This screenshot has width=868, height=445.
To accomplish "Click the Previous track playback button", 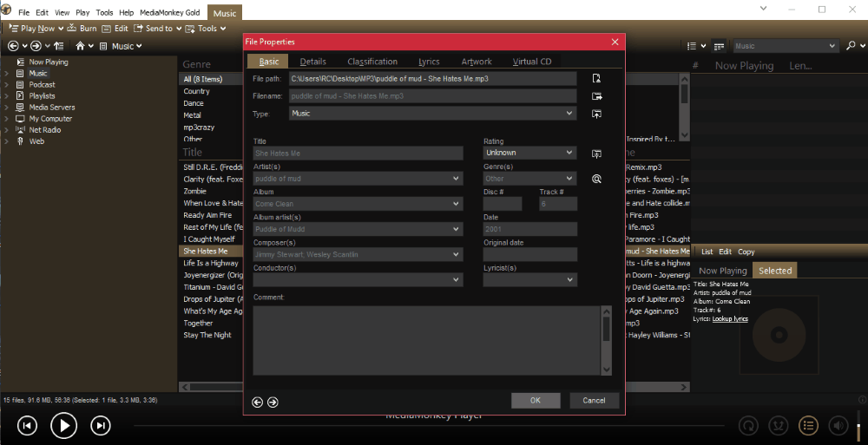I will point(27,425).
